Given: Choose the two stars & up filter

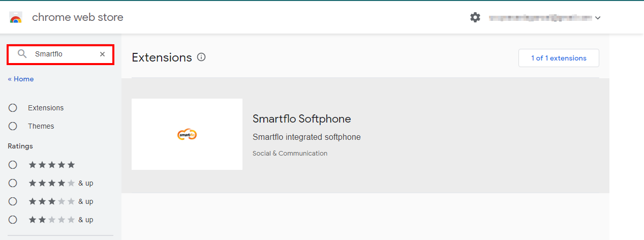Looking at the screenshot, I should click(x=13, y=220).
